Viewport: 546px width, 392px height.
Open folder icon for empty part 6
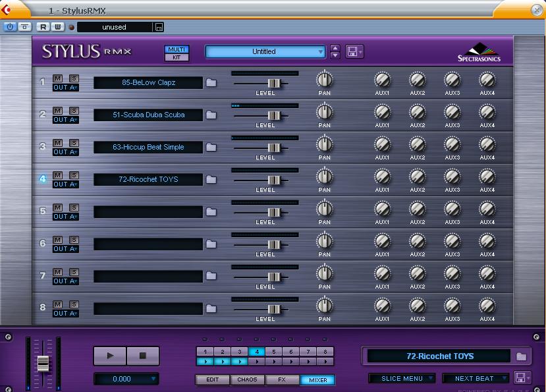[211, 244]
